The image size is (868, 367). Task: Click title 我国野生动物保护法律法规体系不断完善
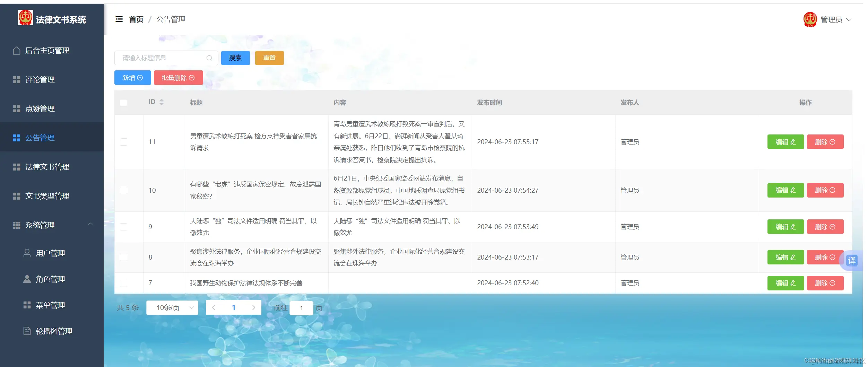[246, 283]
